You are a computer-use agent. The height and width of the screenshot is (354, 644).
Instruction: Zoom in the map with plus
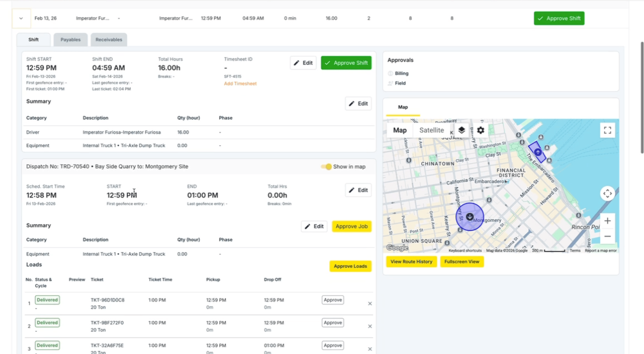coord(607,221)
